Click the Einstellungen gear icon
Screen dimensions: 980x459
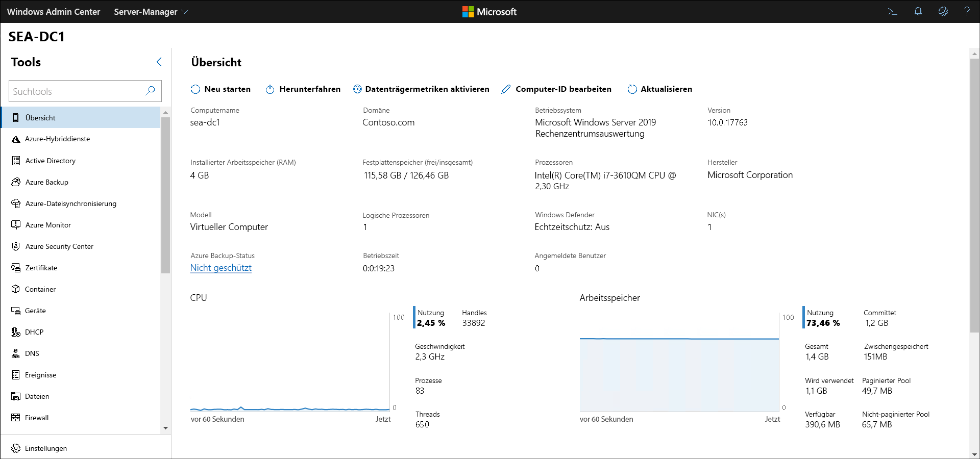(16, 448)
